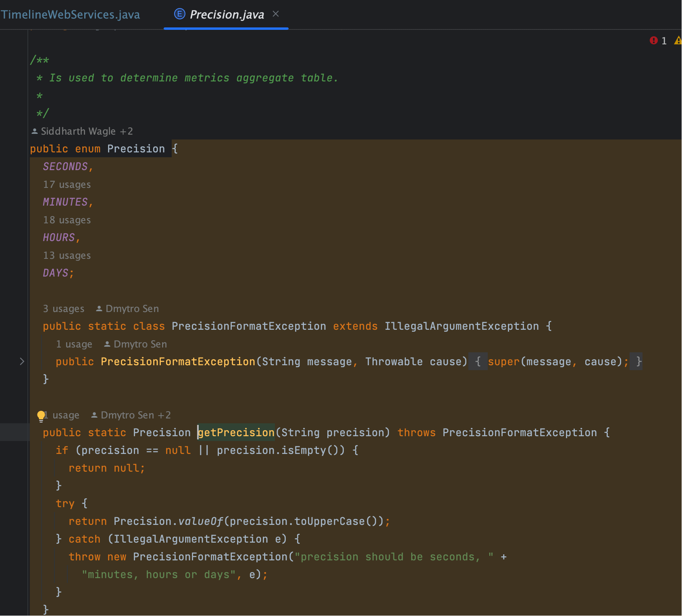The height and width of the screenshot is (616, 682).
Task: Show the 17 usages hint above MINUTES
Action: click(x=67, y=185)
